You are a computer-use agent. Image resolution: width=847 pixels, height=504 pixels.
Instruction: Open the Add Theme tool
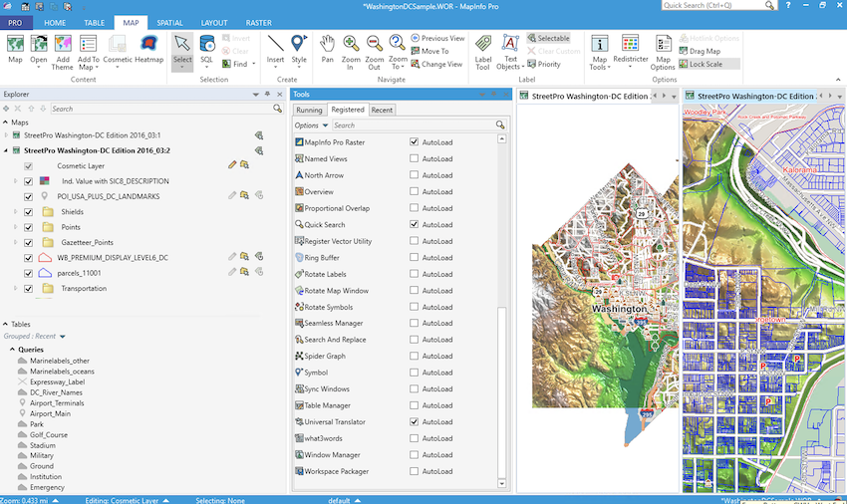(x=62, y=52)
